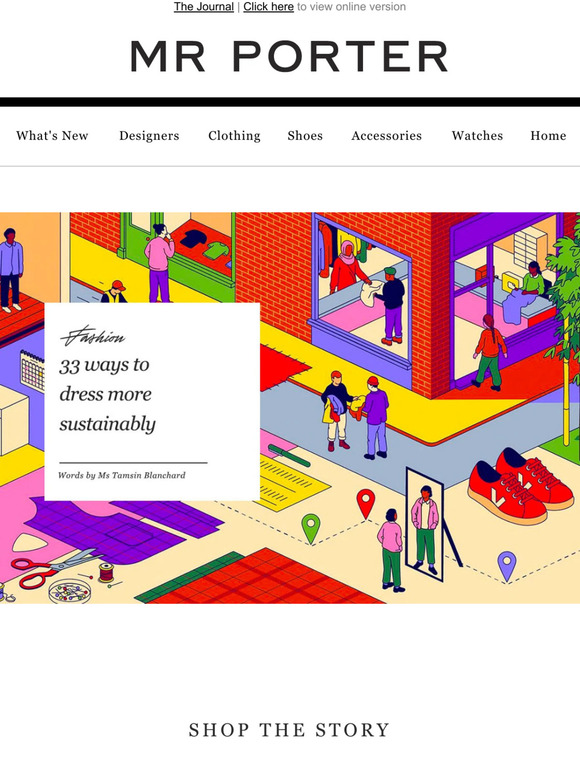
Task: Click the green location pin marker
Action: coord(310,528)
